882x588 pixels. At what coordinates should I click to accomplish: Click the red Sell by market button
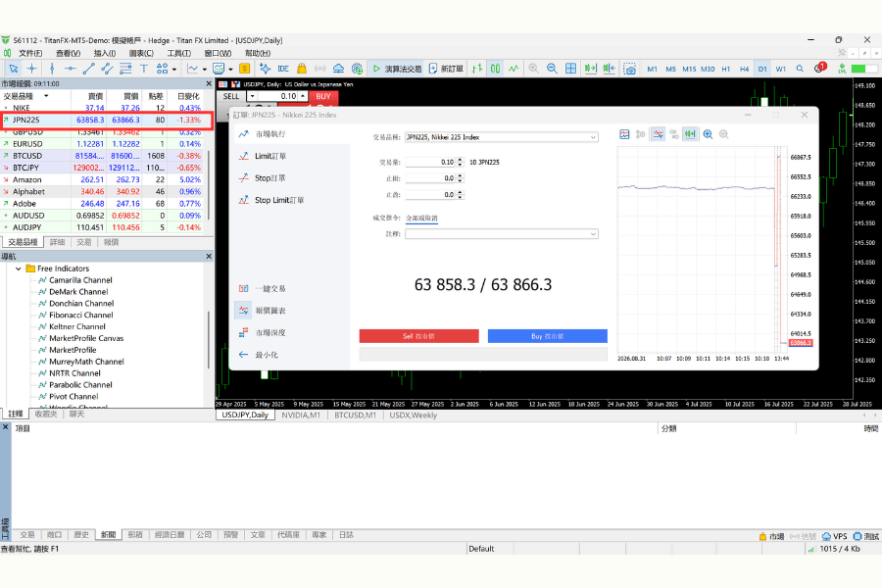point(419,336)
